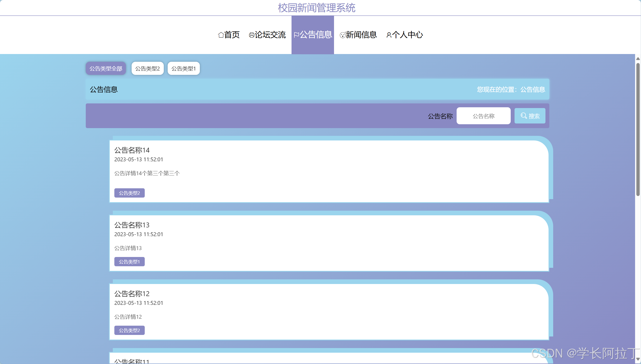This screenshot has width=641, height=364.
Task: Click the scrollbar down arrow
Action: coord(638,359)
